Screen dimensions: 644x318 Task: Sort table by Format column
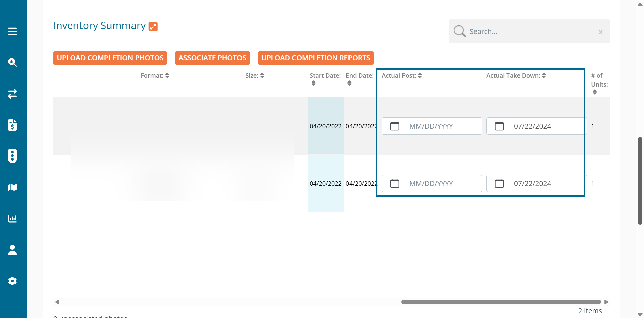pos(167,76)
